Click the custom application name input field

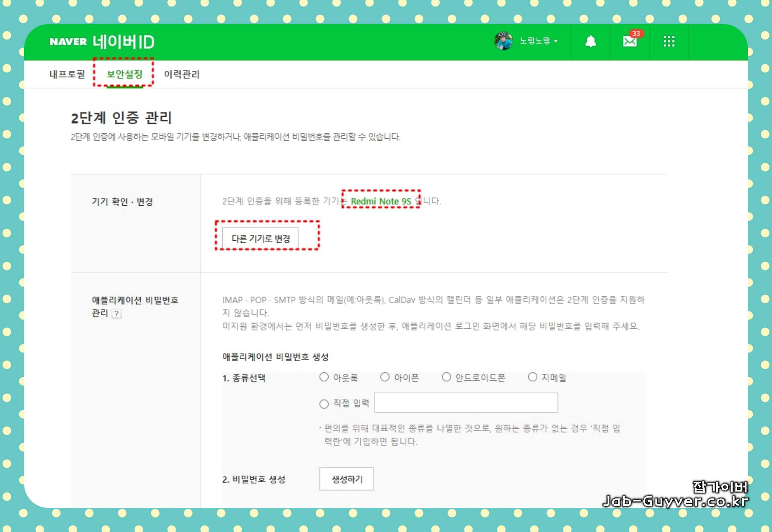[465, 403]
